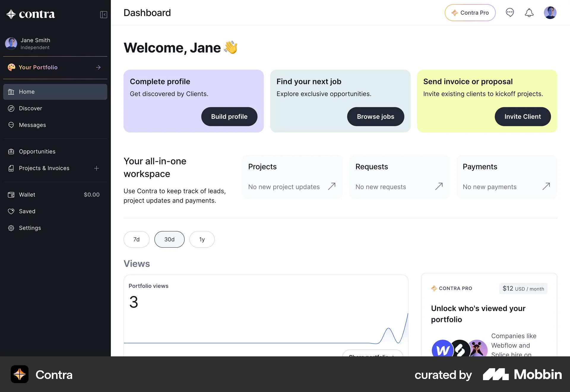Open profile menu via avatar thumbnail
The height and width of the screenshot is (392, 570).
[x=551, y=12]
